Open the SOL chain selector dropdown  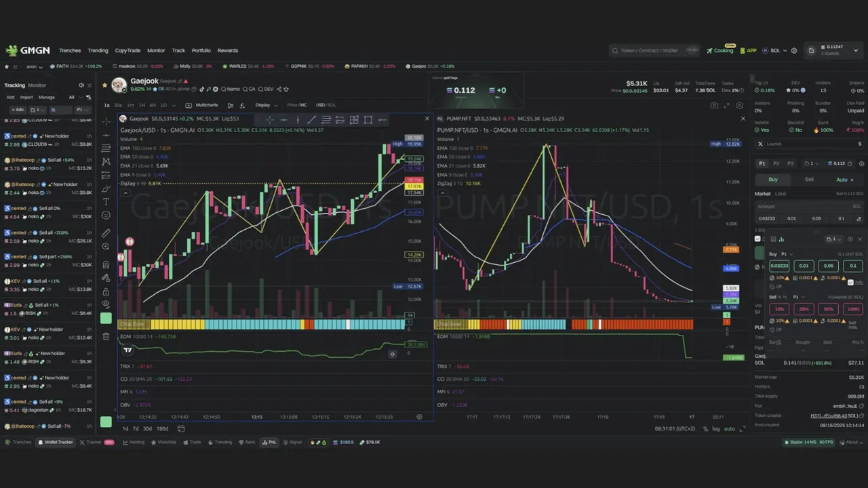(774, 51)
